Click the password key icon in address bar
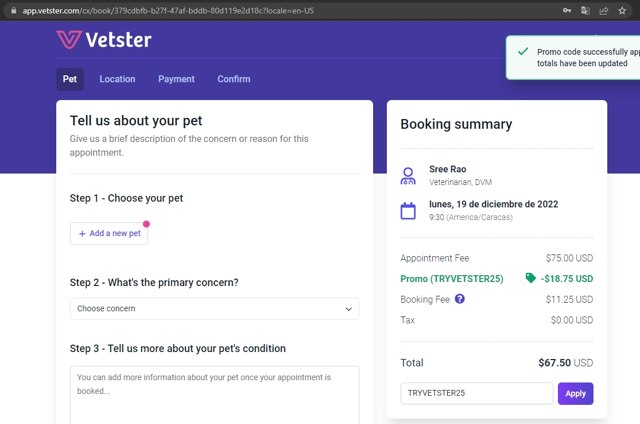Screen dimensions: 640x424 (567, 11)
